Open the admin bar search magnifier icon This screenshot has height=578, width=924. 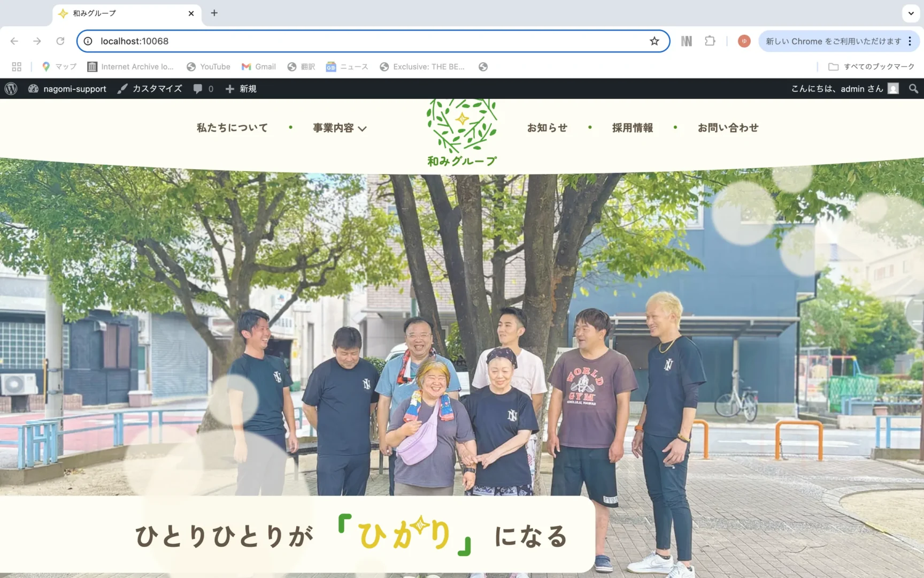913,89
